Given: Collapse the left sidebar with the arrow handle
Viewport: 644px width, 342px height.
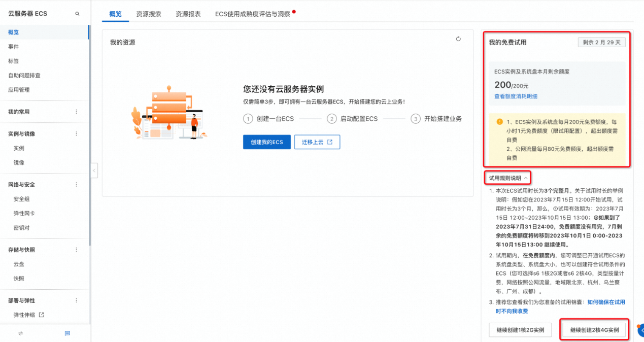Looking at the screenshot, I should click(94, 170).
